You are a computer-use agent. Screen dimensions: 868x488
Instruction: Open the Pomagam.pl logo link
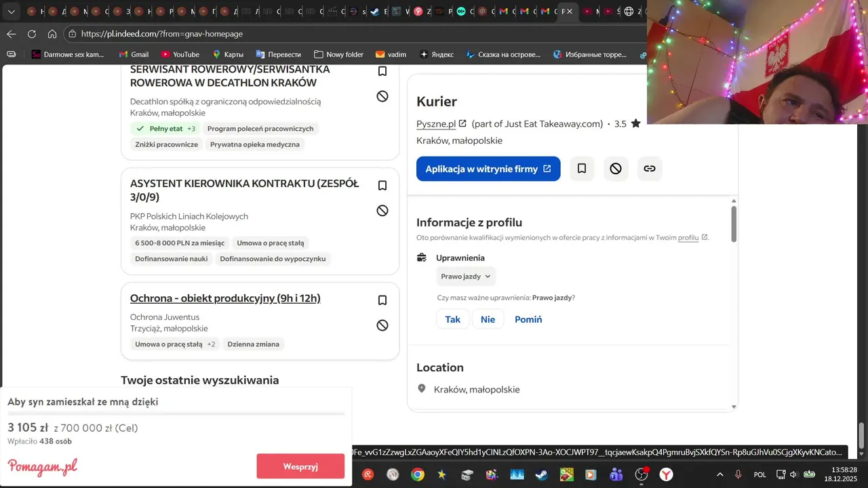[43, 466]
